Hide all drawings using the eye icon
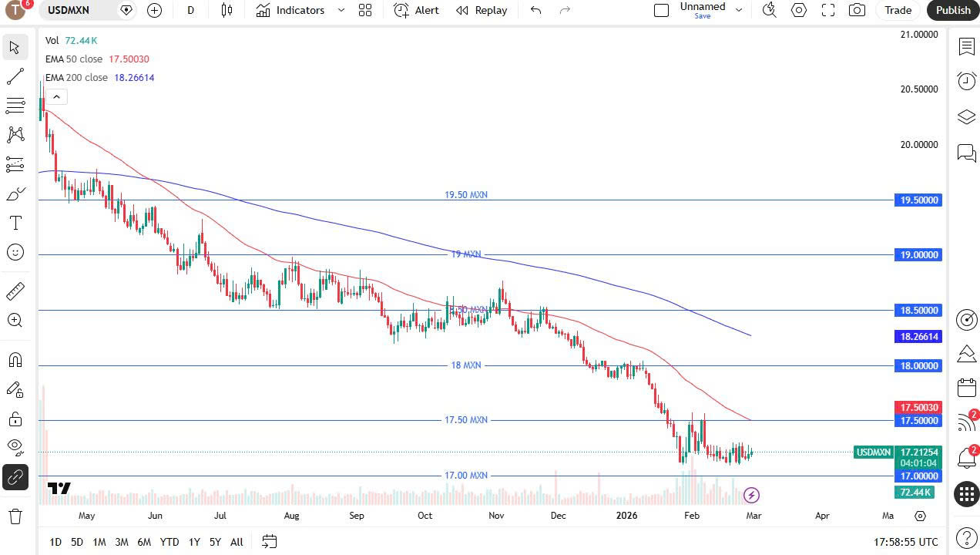This screenshot has height=555, width=980. 15,447
